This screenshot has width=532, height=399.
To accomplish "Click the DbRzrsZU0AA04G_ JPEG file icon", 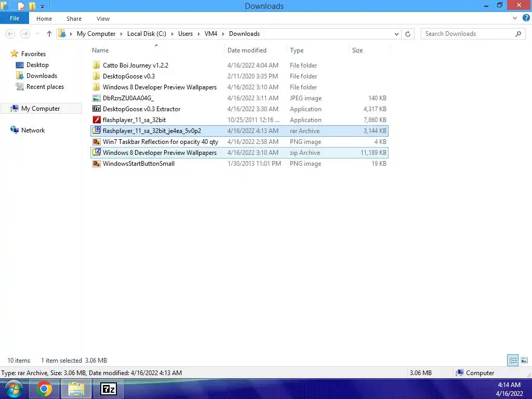I will point(96,98).
